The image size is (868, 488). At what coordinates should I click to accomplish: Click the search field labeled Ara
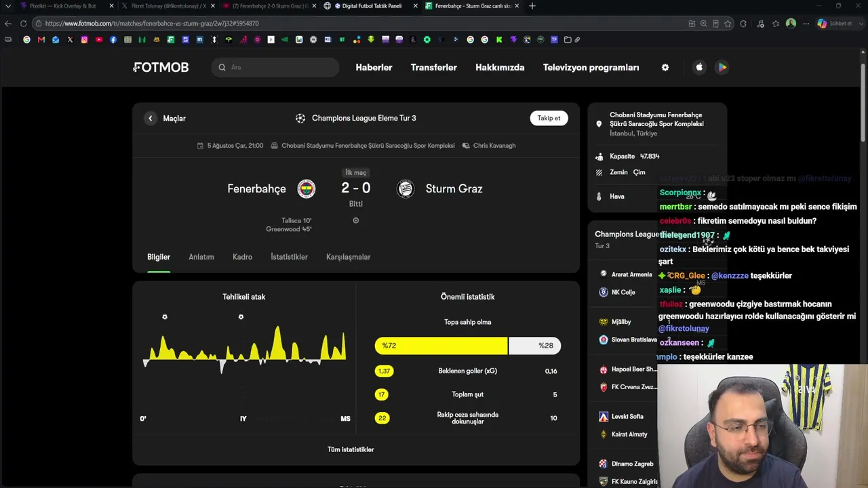275,67
